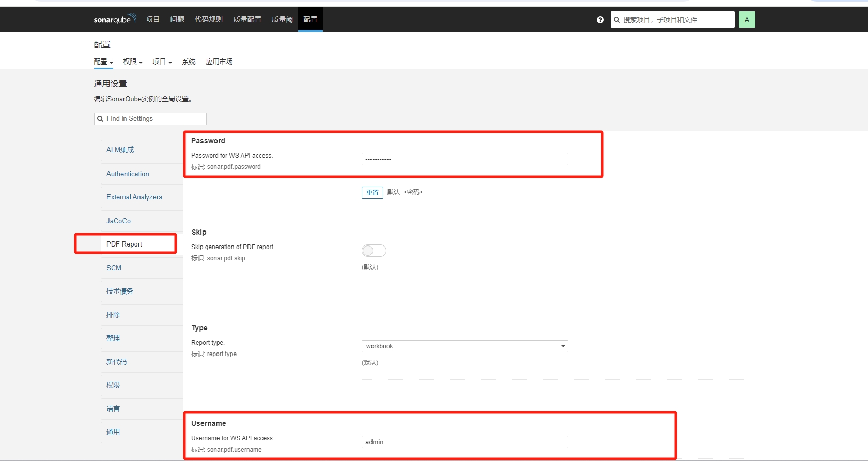Click the Username field containing admin

464,442
